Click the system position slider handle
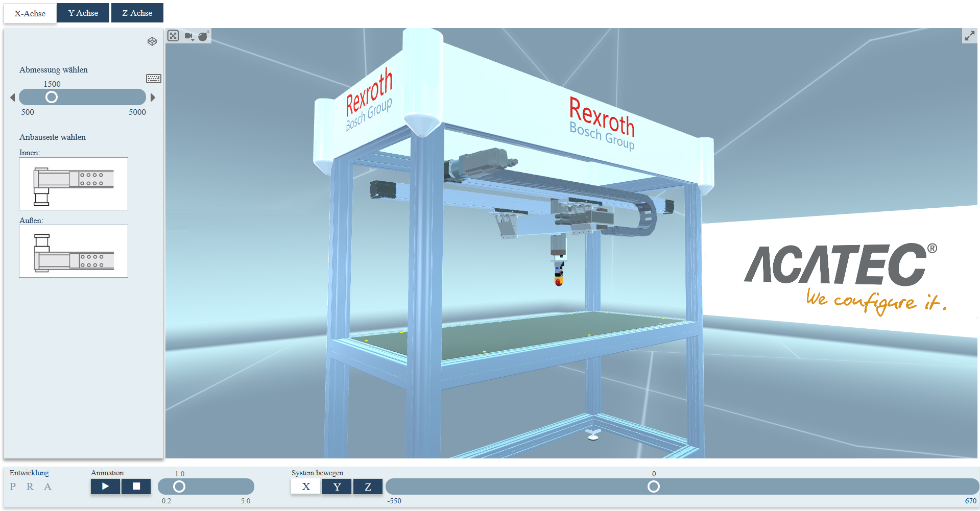Image resolution: width=980 pixels, height=511 pixels. [x=654, y=486]
